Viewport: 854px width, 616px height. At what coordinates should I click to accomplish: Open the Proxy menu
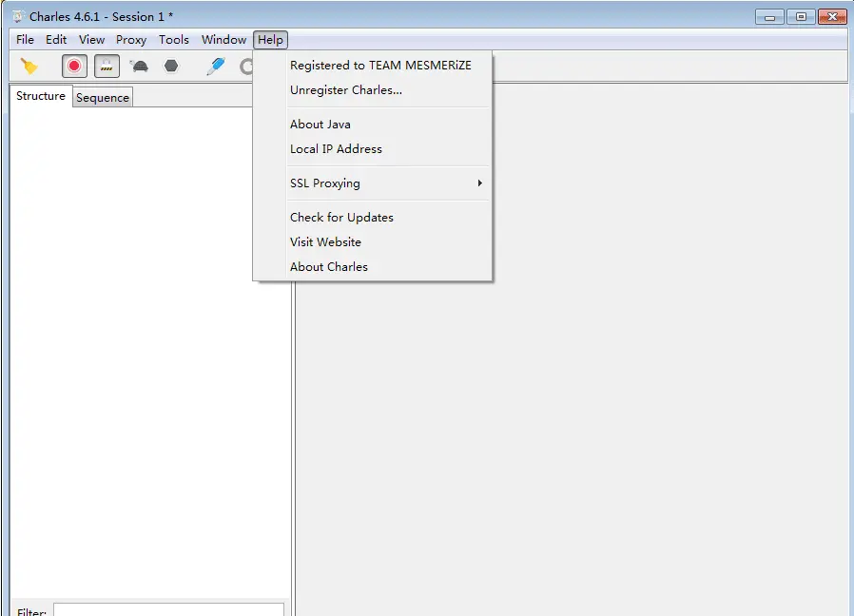(131, 40)
